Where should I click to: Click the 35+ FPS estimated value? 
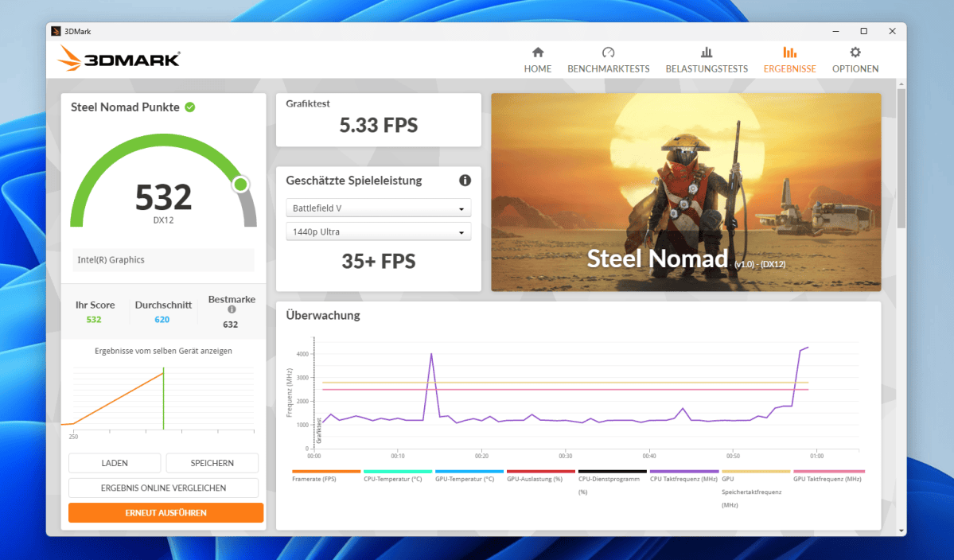(379, 261)
